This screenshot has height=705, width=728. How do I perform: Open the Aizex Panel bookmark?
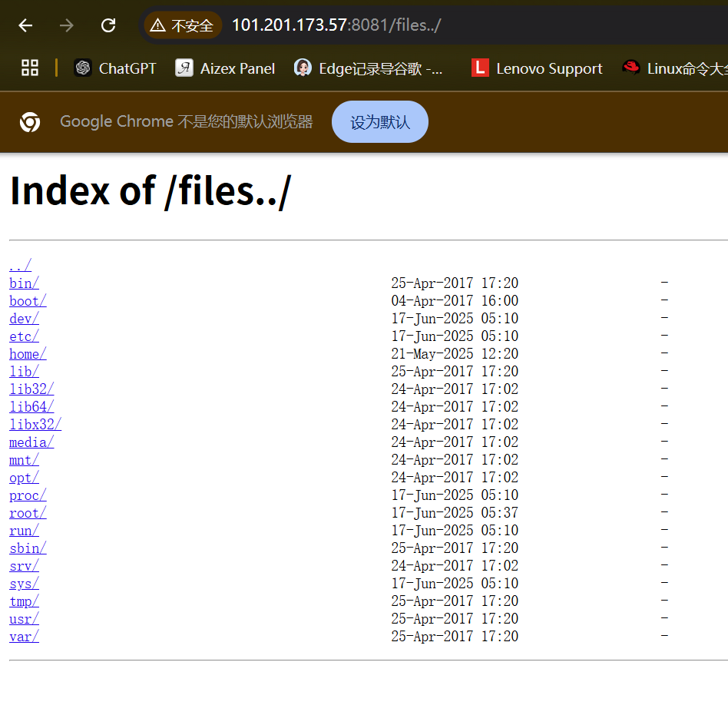[225, 68]
